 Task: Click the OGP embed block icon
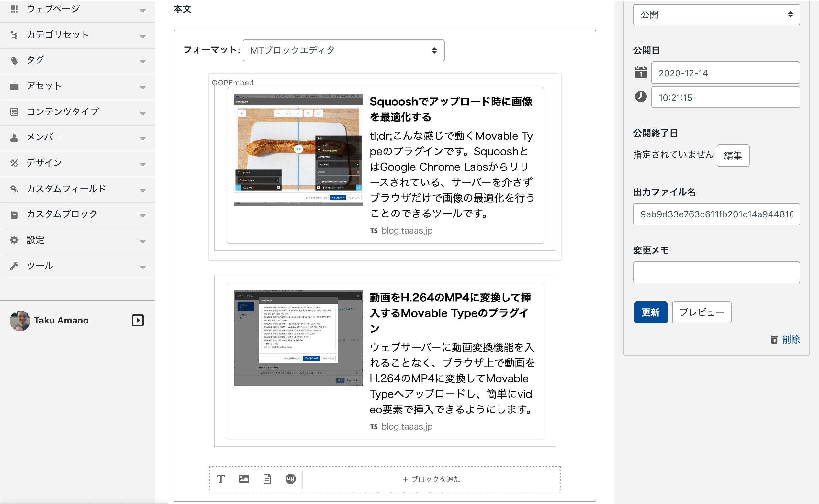(x=290, y=479)
